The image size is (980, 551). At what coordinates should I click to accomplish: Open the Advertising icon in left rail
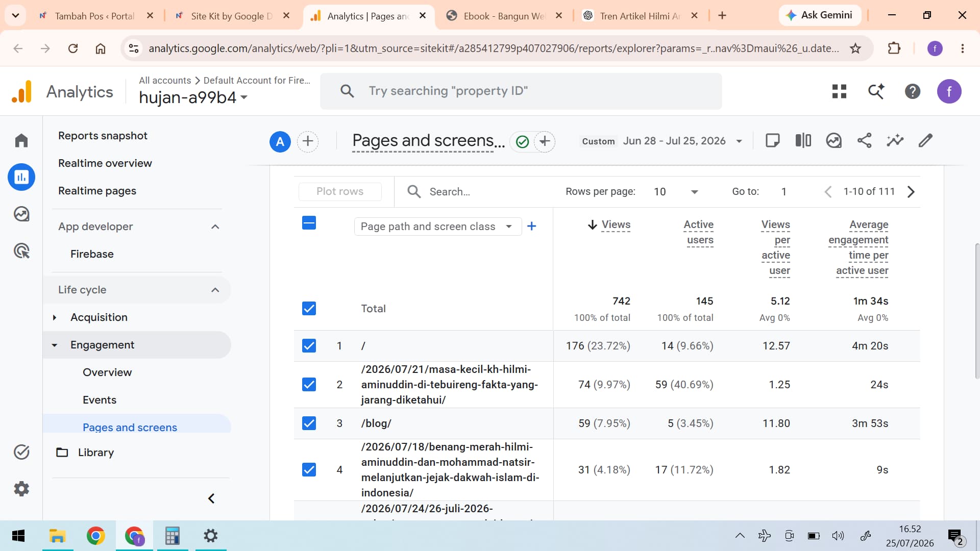[x=21, y=251]
